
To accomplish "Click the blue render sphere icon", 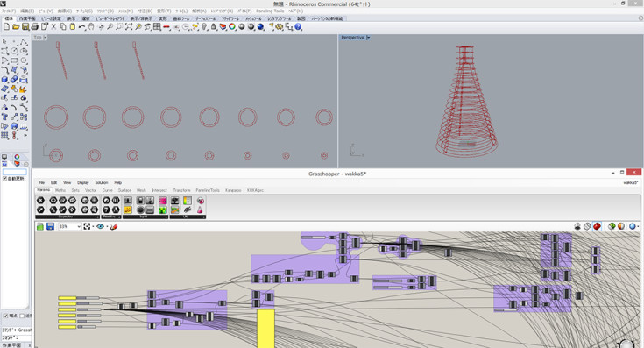I will click(260, 26).
